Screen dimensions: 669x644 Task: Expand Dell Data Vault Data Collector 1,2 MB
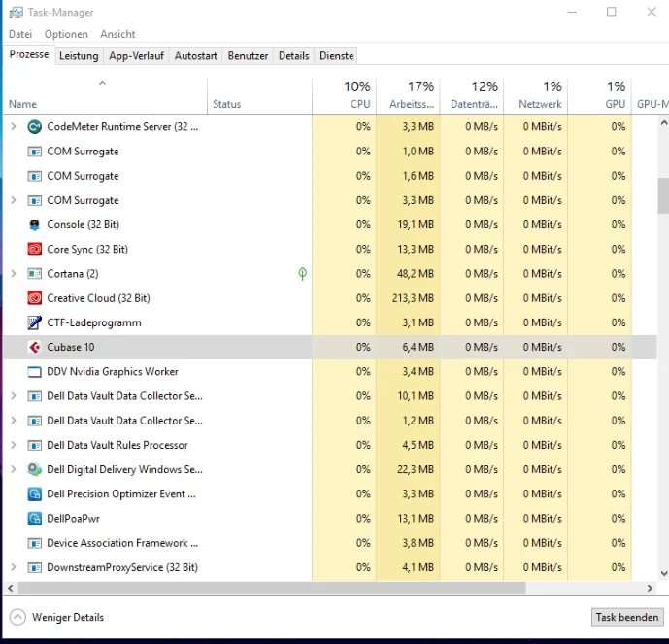coord(14,421)
